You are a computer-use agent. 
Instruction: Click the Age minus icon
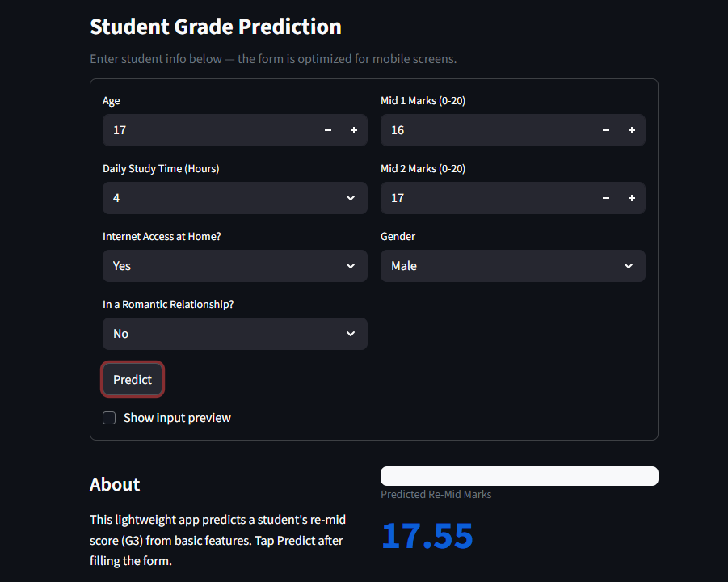328,130
